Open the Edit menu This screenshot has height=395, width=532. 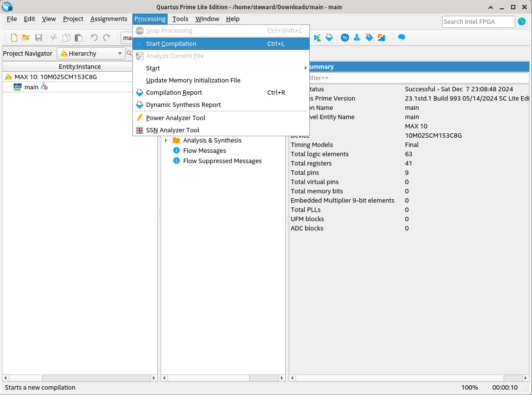pos(29,19)
